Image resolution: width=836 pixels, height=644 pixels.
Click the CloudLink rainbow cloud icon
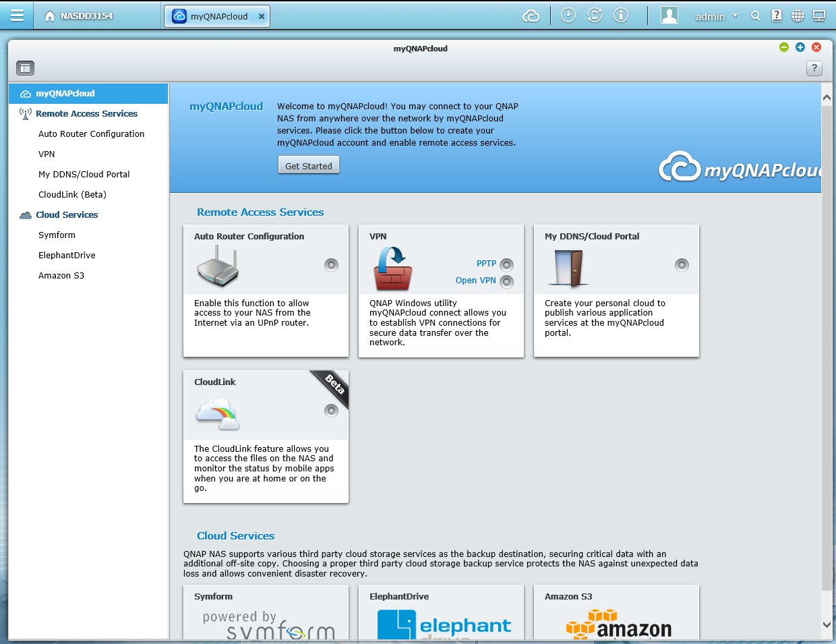(x=218, y=413)
